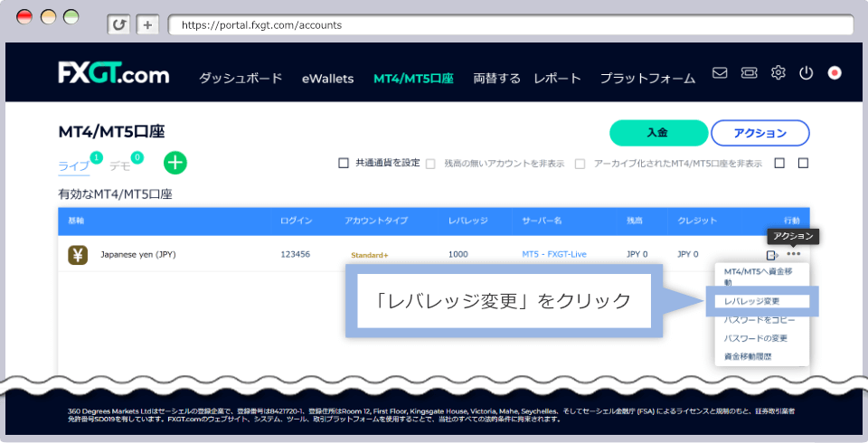Toggle the last checkbox in filter row
Image resolution: width=868 pixels, height=443 pixels.
click(803, 163)
